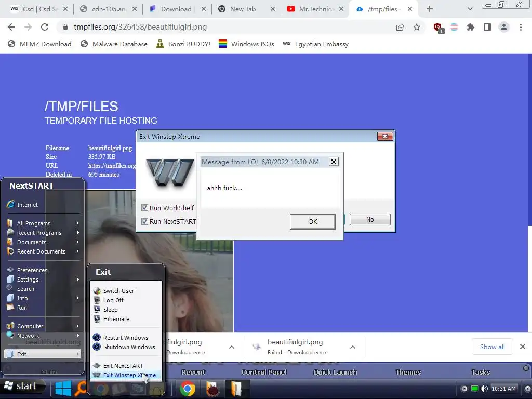The image size is (532, 399).
Task: Select Log Off in Exit menu
Action: 126,300
